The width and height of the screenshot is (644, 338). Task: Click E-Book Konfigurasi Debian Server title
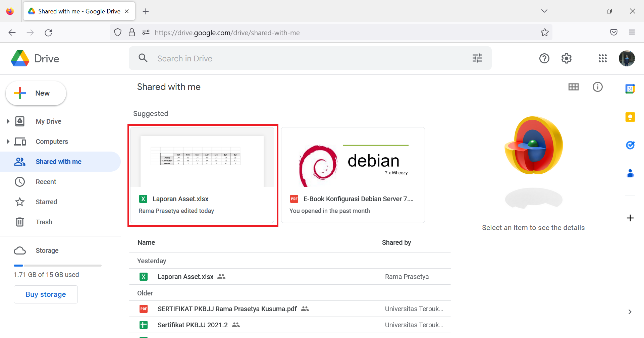pyautogui.click(x=358, y=199)
